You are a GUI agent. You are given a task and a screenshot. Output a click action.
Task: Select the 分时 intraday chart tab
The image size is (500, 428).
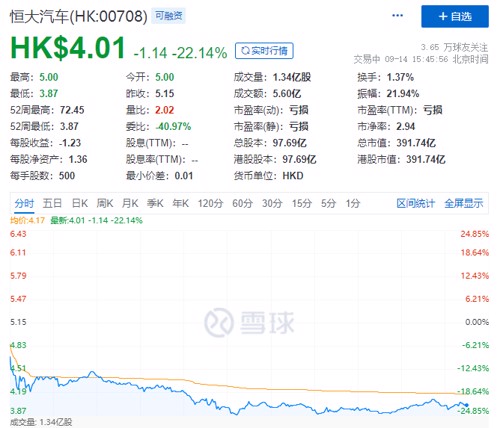click(24, 203)
